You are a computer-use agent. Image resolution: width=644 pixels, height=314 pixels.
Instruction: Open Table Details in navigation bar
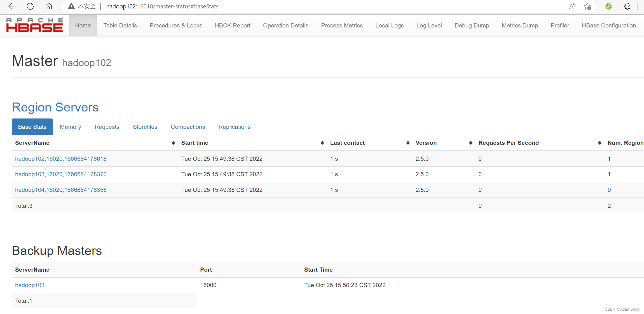click(x=120, y=25)
